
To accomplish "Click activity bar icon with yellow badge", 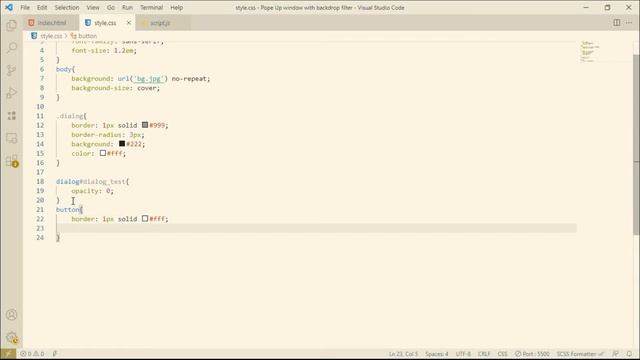I will tap(11, 161).
